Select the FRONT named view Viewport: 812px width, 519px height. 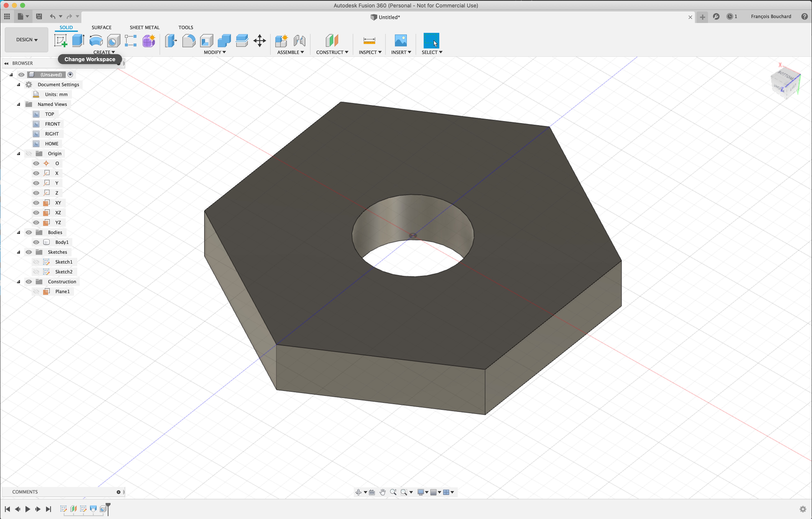[52, 124]
